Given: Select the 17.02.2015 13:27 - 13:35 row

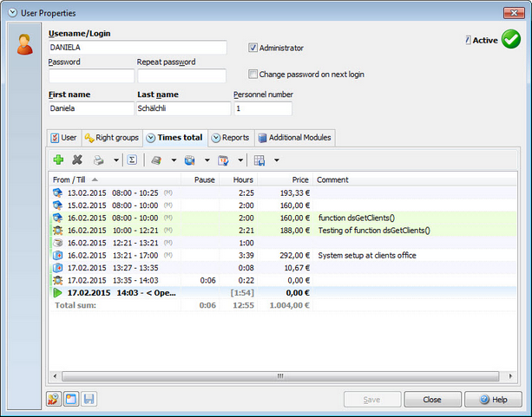Looking at the screenshot, I should pos(283,268).
